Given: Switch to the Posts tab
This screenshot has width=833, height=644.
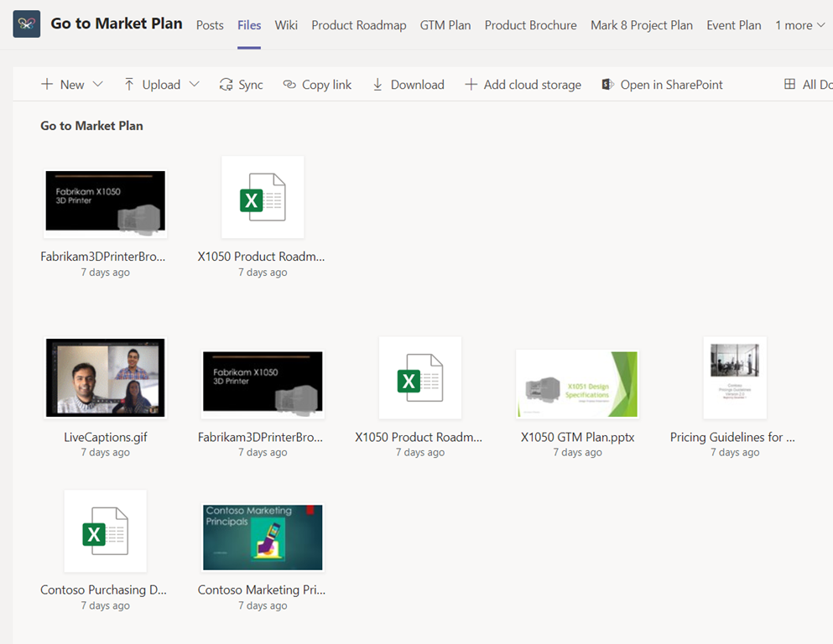Looking at the screenshot, I should tap(210, 25).
